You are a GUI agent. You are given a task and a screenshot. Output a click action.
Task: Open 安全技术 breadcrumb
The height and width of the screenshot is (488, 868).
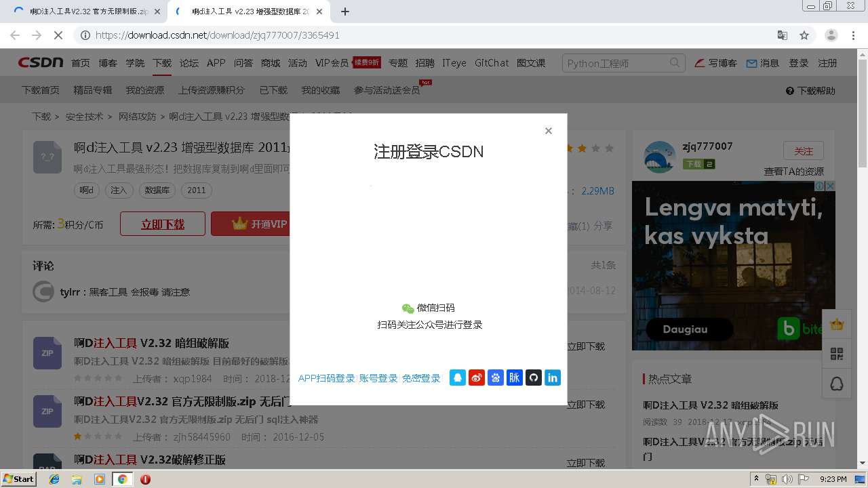(85, 117)
